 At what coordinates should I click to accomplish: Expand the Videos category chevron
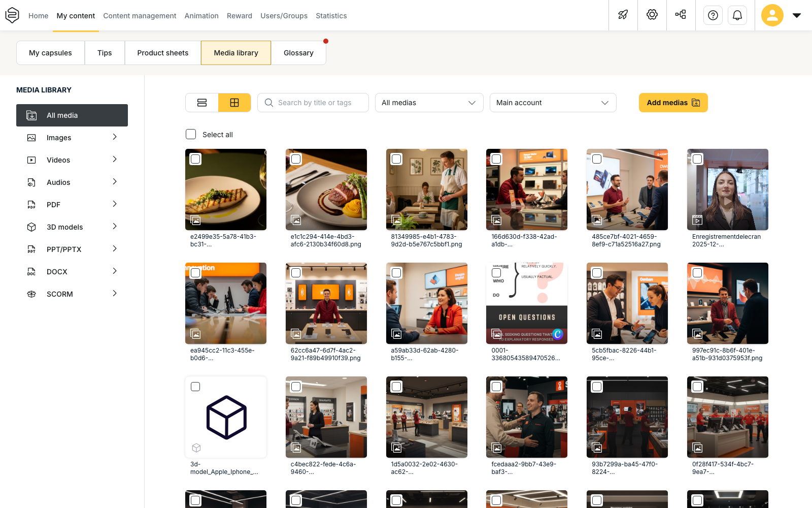pos(115,160)
